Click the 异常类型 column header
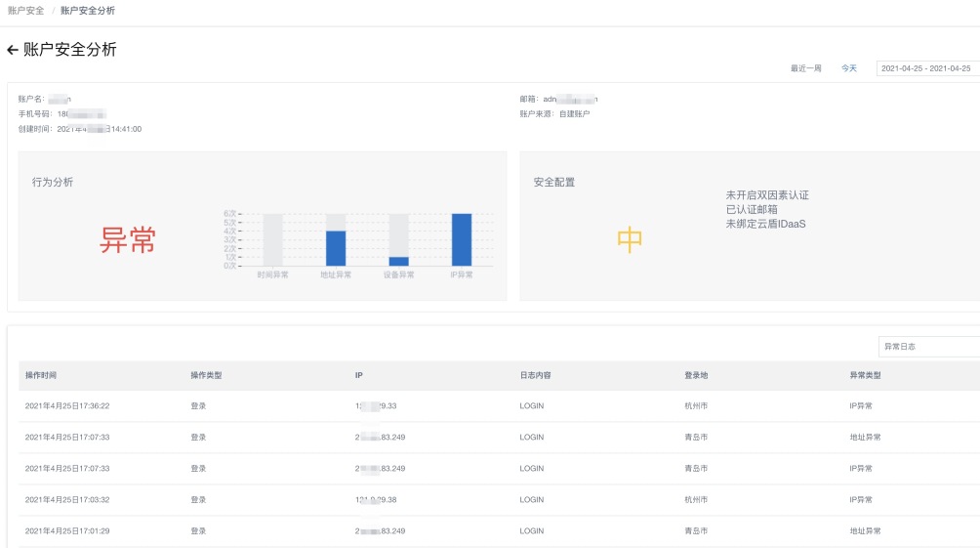The height and width of the screenshot is (548, 980). pyautogui.click(x=865, y=375)
